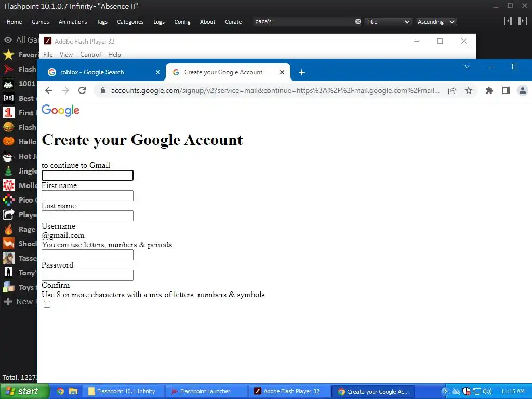This screenshot has width=532, height=399.
Task: Click the First name input field
Action: (x=87, y=176)
